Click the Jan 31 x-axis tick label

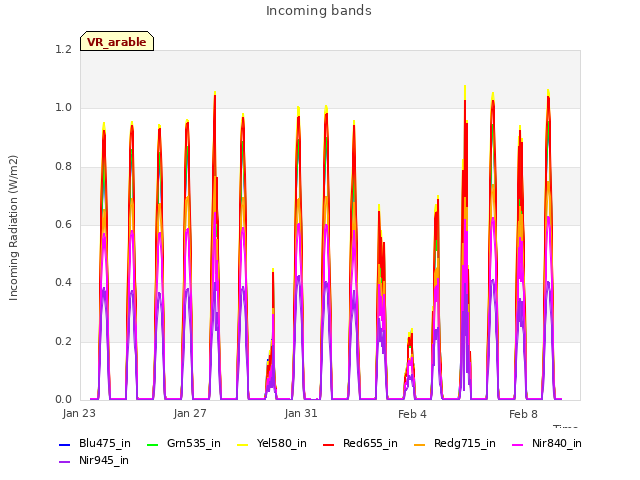coord(301,413)
